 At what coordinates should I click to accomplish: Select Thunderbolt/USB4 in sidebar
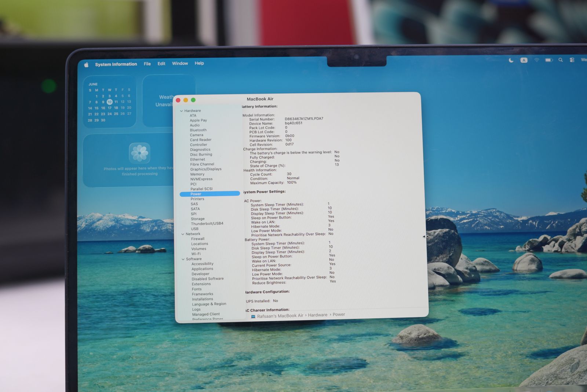[x=207, y=223]
